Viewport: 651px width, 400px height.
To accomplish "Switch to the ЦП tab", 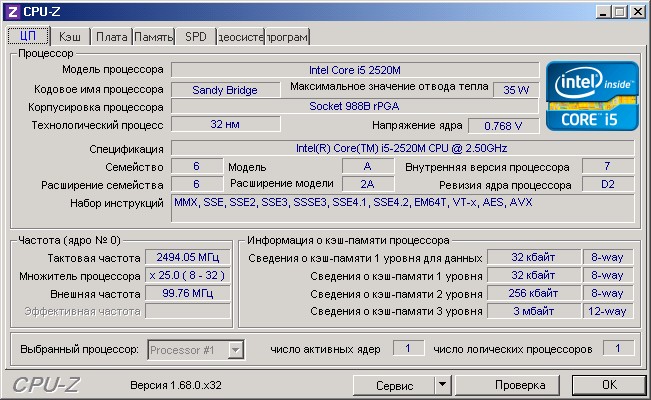I will pos(28,36).
